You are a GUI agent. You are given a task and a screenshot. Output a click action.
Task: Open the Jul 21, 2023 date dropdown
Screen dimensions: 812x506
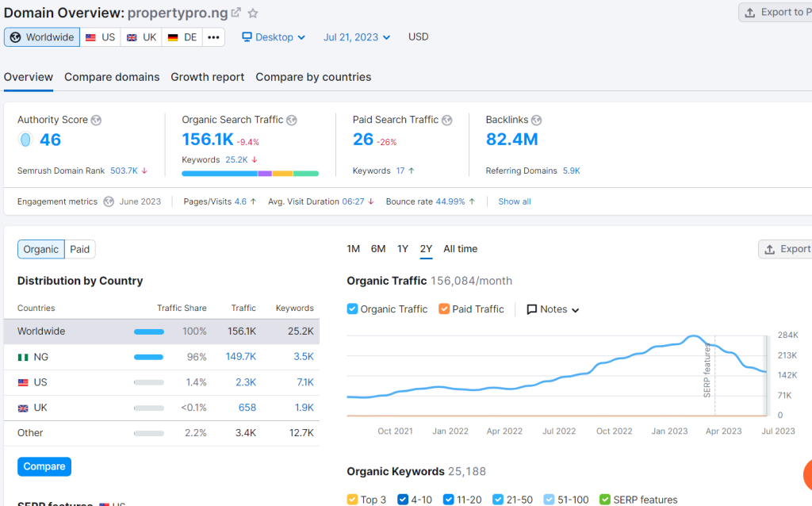(x=356, y=37)
